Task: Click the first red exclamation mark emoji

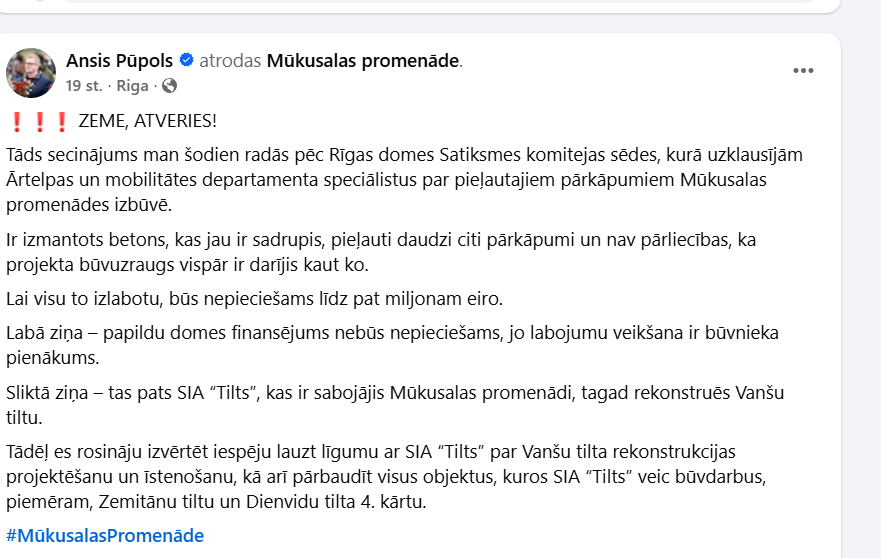Action: (x=17, y=122)
